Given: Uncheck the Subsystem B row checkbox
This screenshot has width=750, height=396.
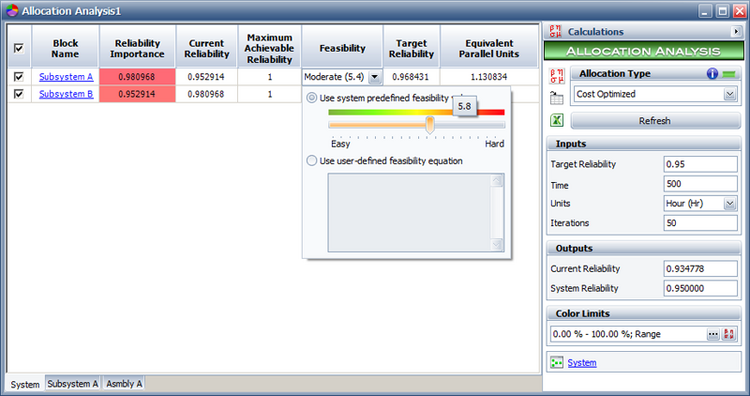Looking at the screenshot, I should coord(19,94).
